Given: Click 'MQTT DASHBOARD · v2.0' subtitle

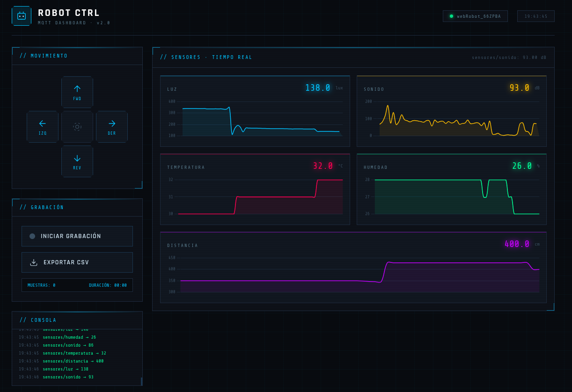Looking at the screenshot, I should pyautogui.click(x=74, y=23).
